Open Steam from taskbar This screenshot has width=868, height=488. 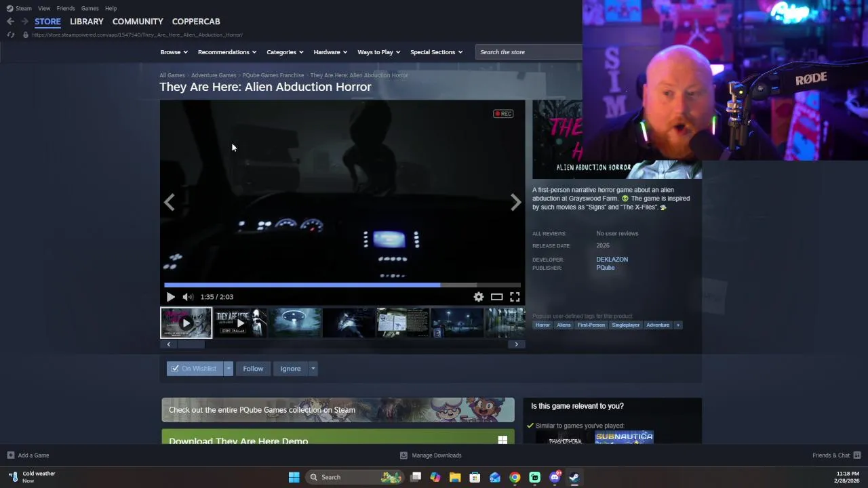point(574,477)
